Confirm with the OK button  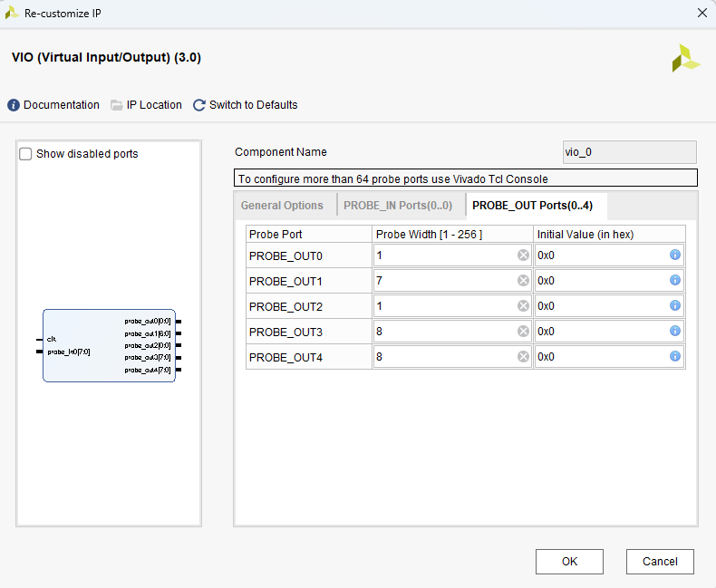[569, 562]
